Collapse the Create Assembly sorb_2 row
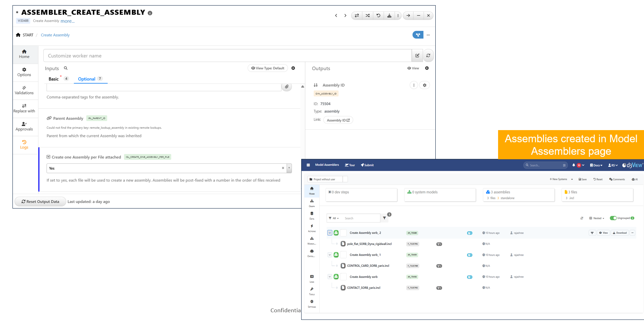The height and width of the screenshot is (323, 644). point(330,233)
